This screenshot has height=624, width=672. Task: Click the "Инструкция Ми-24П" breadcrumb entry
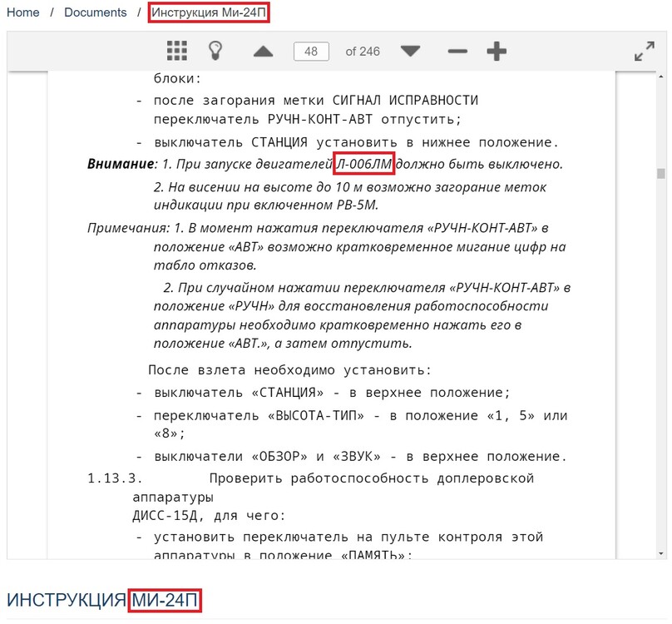point(208,12)
